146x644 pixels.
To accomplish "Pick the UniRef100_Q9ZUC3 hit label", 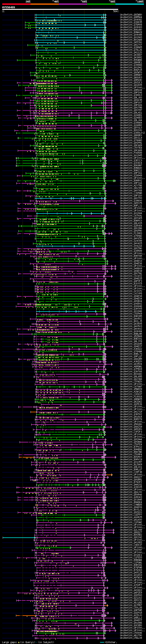I will pos(131,82).
